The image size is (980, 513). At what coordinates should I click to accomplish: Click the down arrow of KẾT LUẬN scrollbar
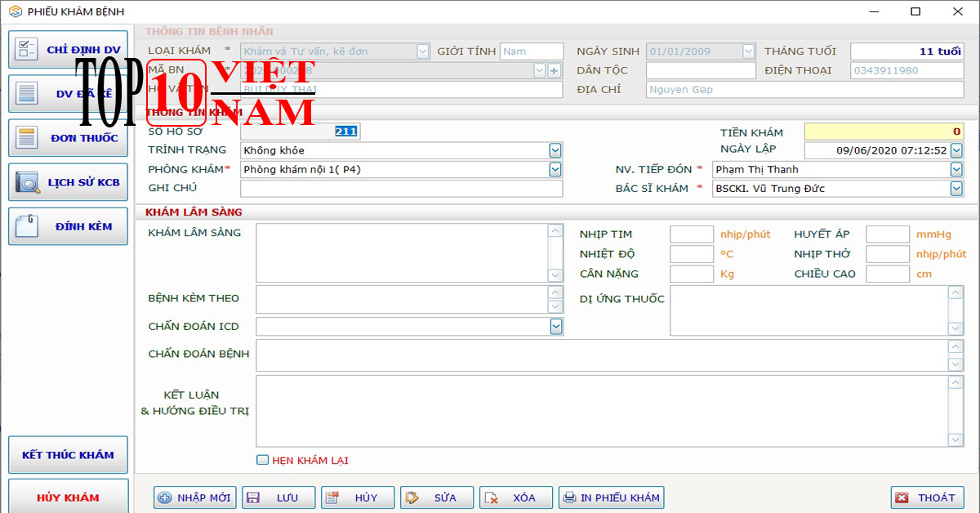(955, 439)
